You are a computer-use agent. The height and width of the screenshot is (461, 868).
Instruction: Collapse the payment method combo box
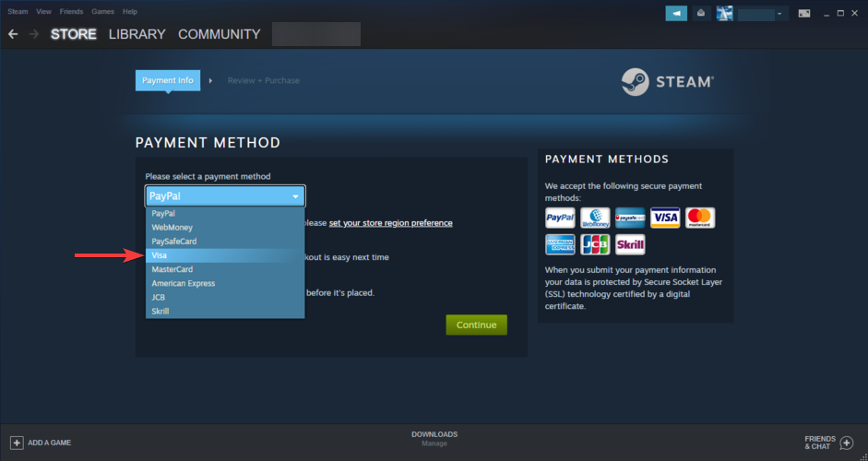click(225, 195)
